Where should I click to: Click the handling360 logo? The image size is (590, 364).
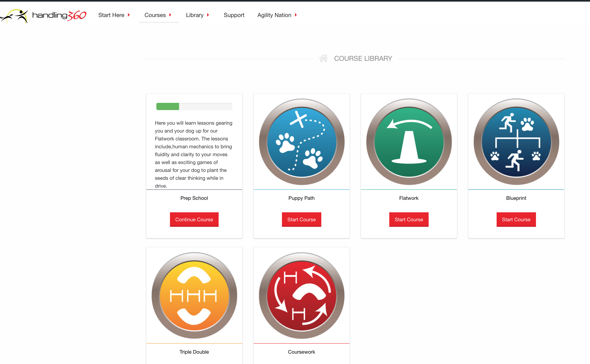pos(43,15)
